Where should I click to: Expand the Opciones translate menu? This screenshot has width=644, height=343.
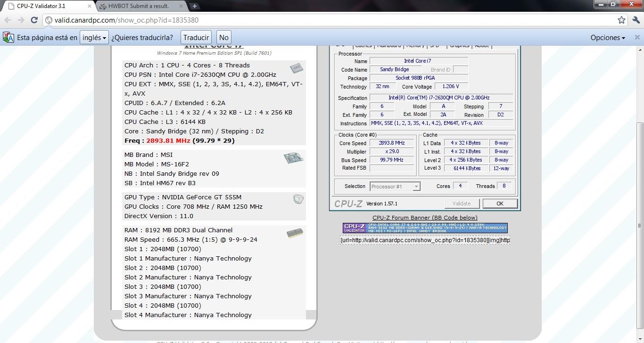[608, 37]
